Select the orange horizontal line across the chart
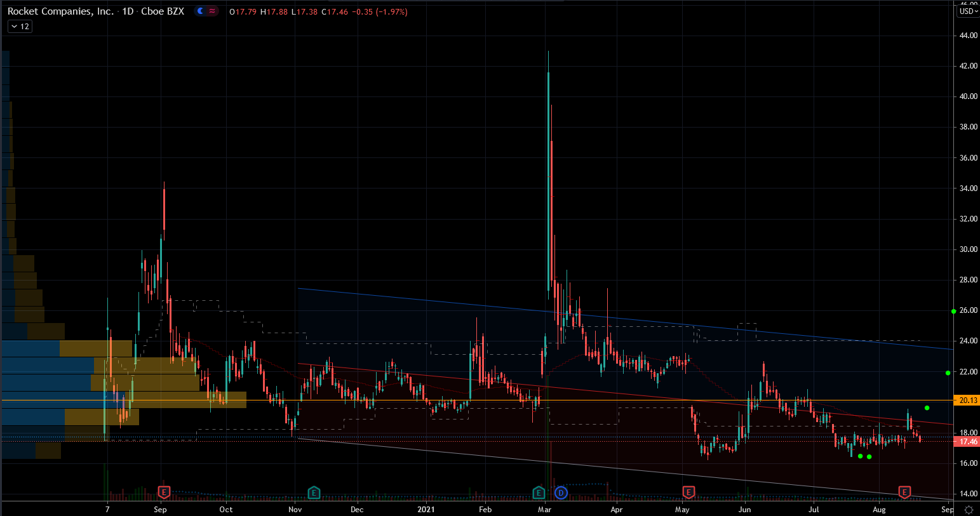The height and width of the screenshot is (516, 980). pyautogui.click(x=476, y=400)
